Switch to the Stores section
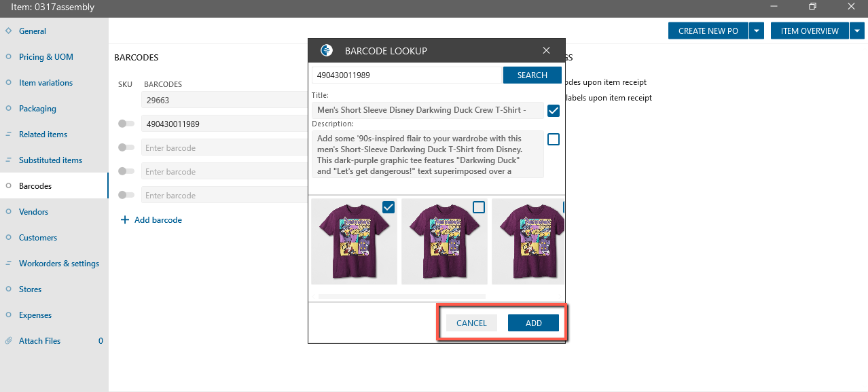The image size is (868, 392). click(x=30, y=289)
